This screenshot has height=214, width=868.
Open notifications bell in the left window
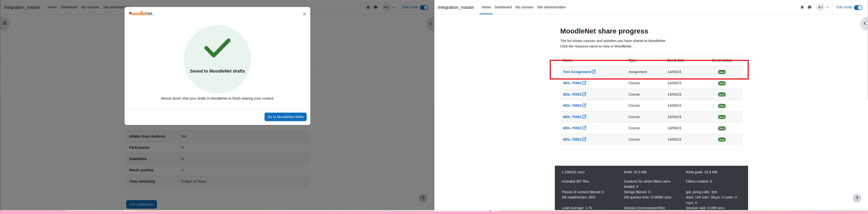[368, 7]
